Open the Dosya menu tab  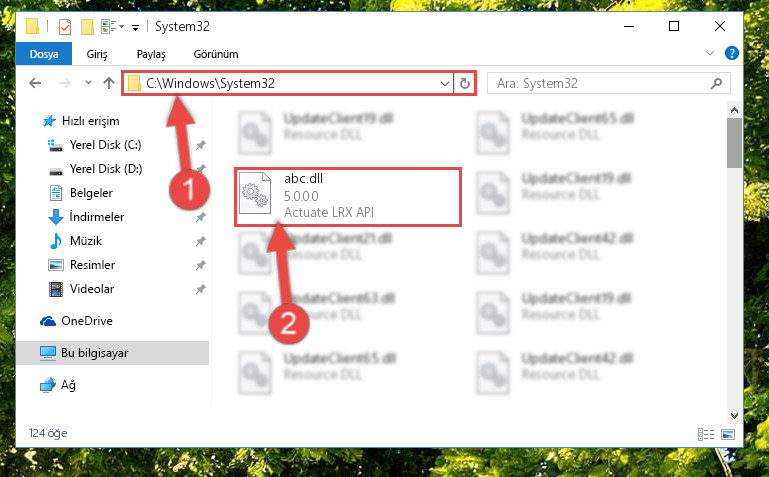(44, 54)
